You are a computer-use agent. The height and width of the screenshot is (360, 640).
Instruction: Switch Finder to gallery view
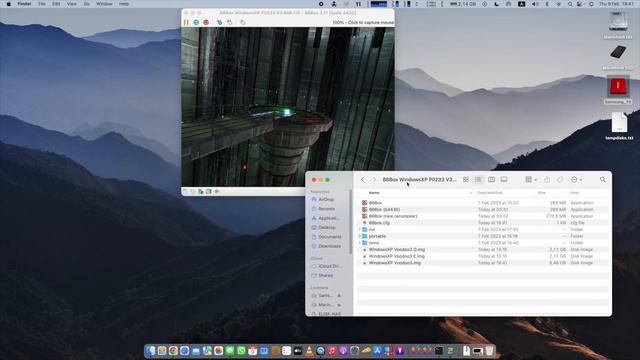point(504,180)
